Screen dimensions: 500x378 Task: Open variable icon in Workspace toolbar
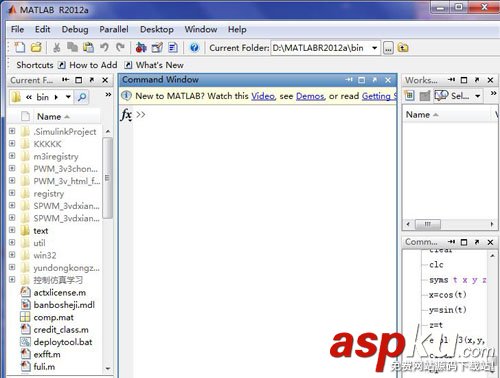click(424, 96)
